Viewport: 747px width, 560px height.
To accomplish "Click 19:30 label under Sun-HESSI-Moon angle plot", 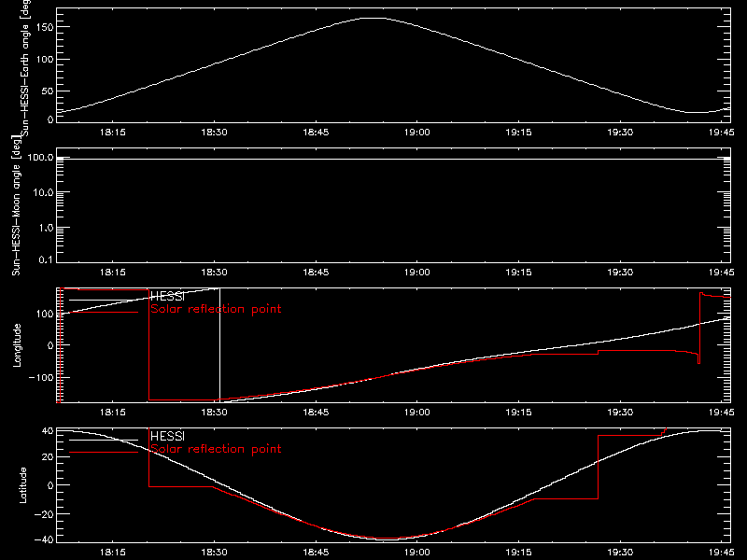I will coord(620,273).
